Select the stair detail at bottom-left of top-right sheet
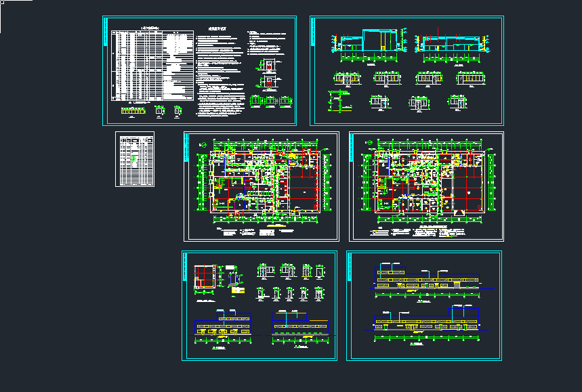 tap(339, 102)
